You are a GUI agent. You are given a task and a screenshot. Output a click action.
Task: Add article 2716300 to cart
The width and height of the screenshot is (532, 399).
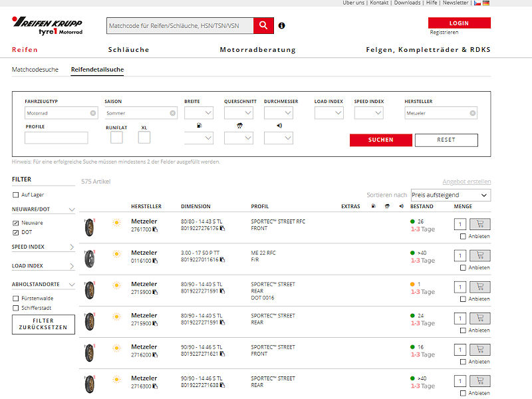(479, 381)
